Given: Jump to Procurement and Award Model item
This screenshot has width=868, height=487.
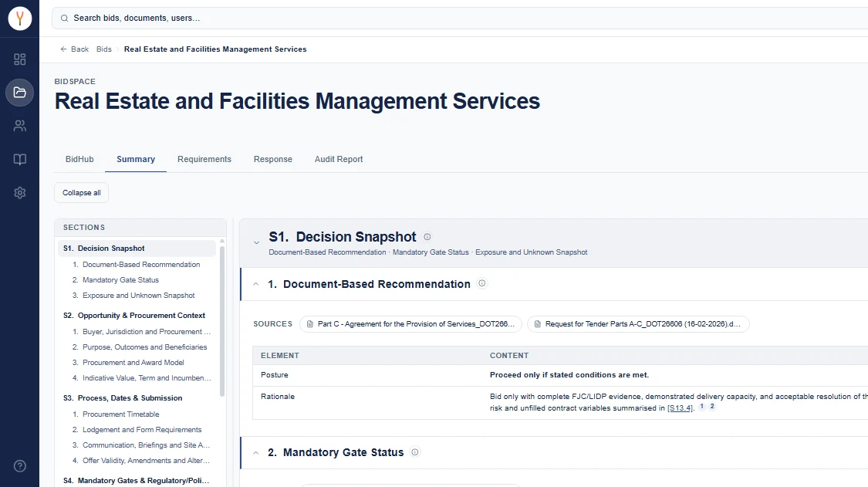Looking at the screenshot, I should tap(133, 362).
